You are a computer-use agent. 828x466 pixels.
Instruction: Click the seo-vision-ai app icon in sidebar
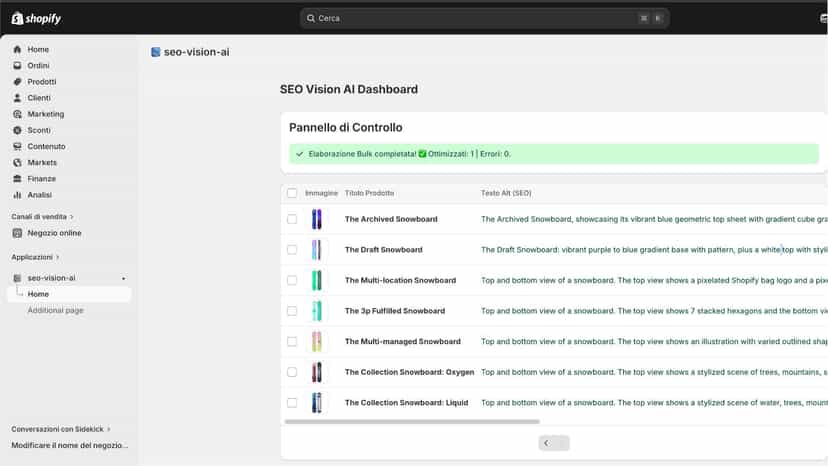[x=17, y=278]
